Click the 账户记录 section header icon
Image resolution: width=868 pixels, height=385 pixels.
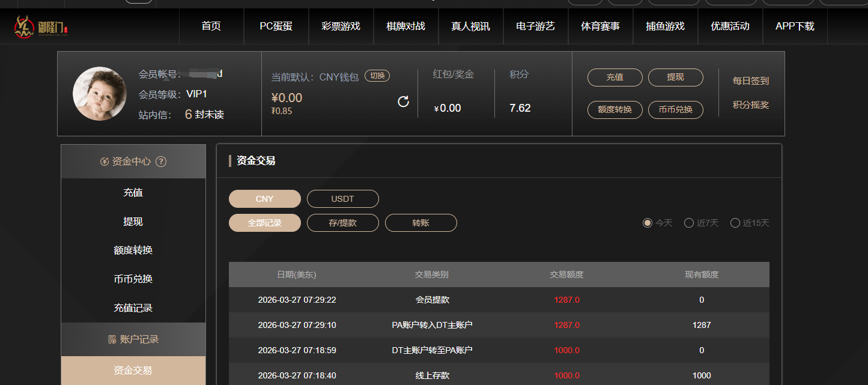112,339
